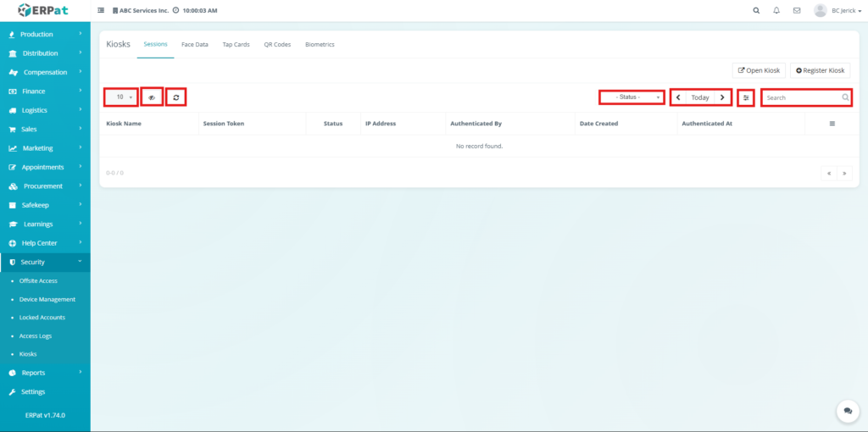Open Access Logs in the sidebar
Viewport: 868px width, 432px height.
[x=36, y=335]
